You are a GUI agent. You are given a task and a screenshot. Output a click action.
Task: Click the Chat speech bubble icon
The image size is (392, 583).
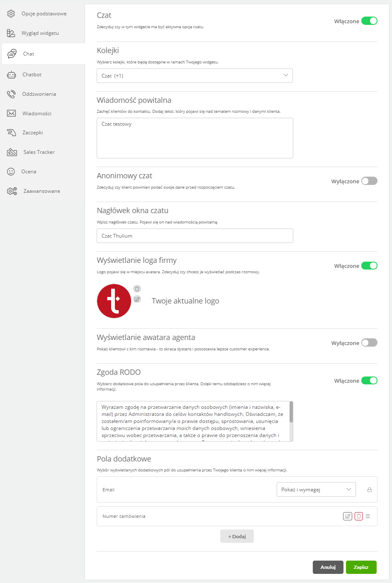12,53
